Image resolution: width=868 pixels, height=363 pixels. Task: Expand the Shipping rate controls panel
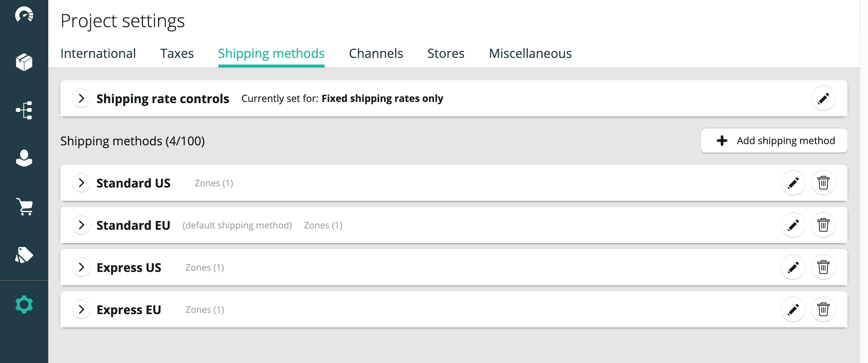(x=81, y=98)
